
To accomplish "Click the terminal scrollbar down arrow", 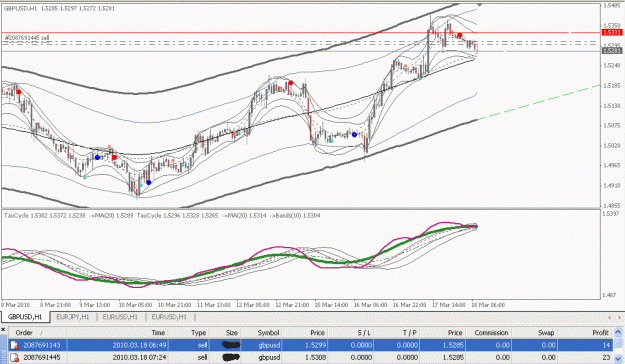I will [618, 358].
